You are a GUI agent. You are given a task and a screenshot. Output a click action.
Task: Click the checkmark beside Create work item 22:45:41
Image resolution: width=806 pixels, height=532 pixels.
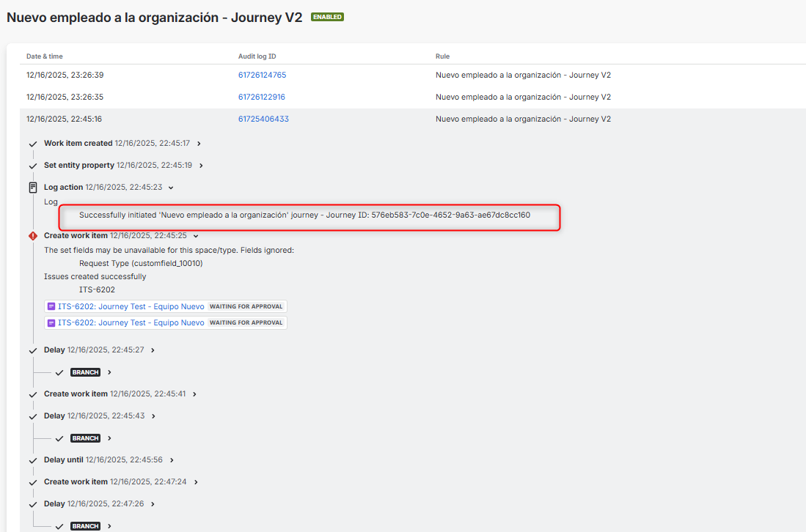tap(32, 394)
